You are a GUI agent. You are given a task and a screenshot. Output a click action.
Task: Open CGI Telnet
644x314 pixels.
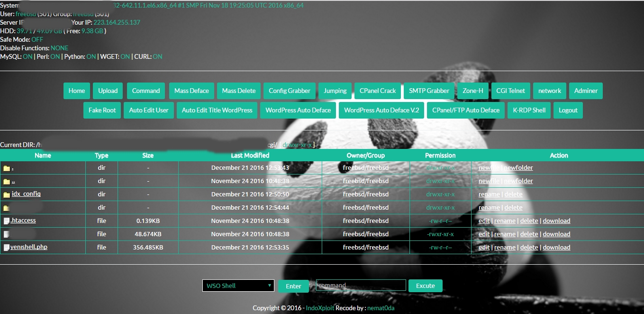(511, 91)
